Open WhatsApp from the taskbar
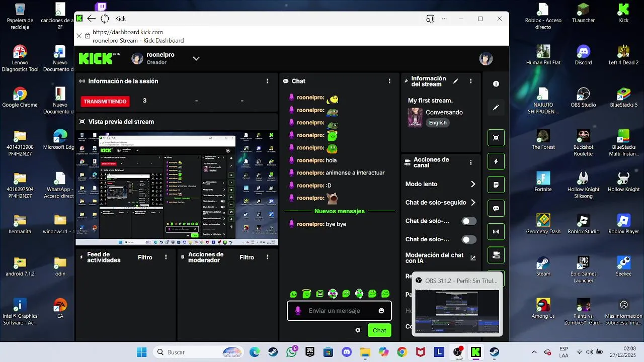 291,352
